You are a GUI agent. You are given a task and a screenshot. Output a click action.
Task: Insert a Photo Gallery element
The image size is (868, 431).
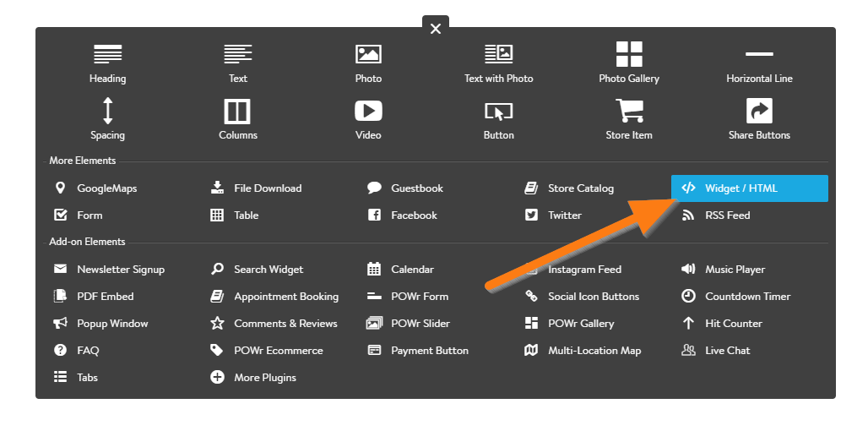pyautogui.click(x=629, y=54)
